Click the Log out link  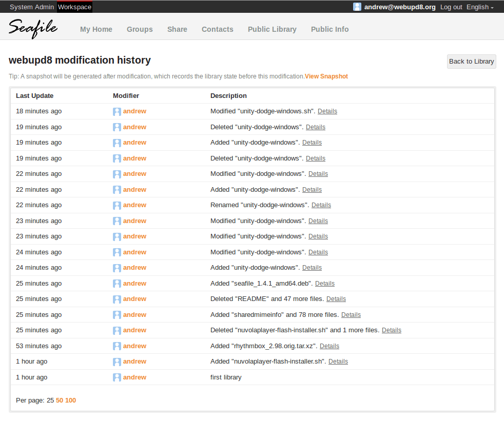pos(451,7)
